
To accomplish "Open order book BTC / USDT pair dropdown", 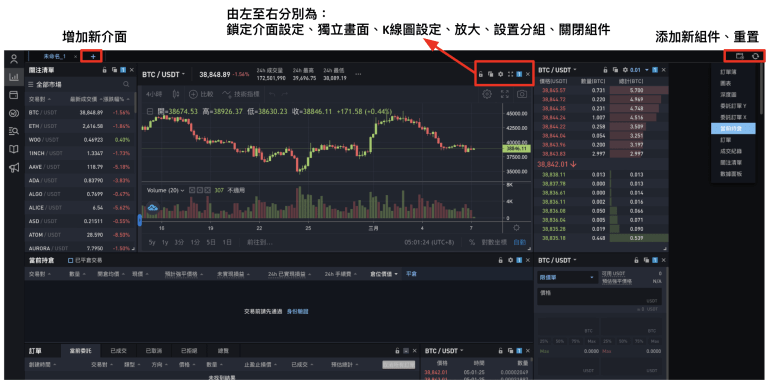I will pos(557,70).
